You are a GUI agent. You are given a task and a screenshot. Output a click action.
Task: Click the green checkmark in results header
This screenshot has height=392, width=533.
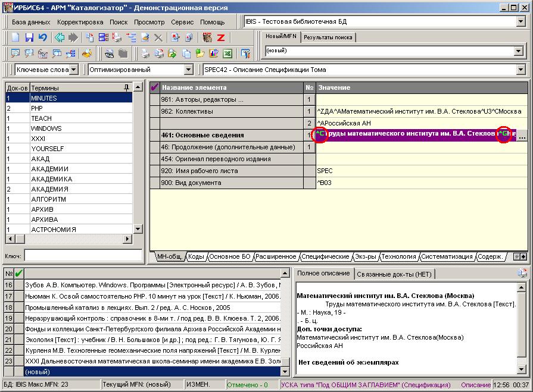(x=19, y=273)
